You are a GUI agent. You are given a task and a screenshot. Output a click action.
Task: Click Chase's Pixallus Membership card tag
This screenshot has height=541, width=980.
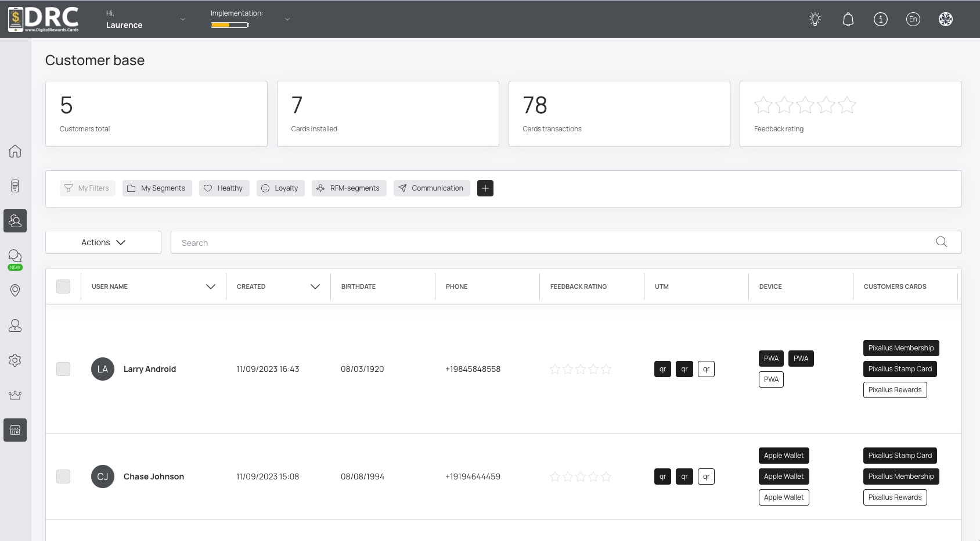tap(901, 476)
